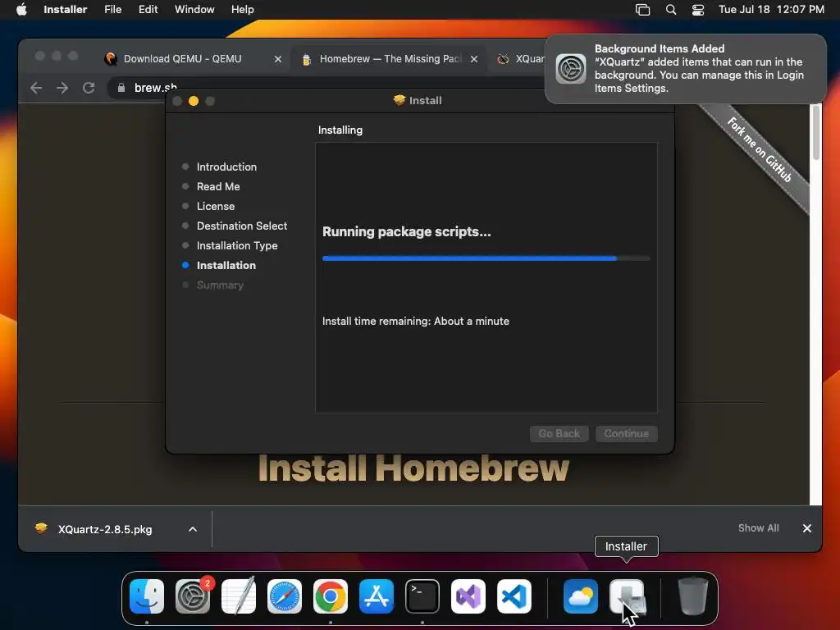Click the installation progress bar

486,258
